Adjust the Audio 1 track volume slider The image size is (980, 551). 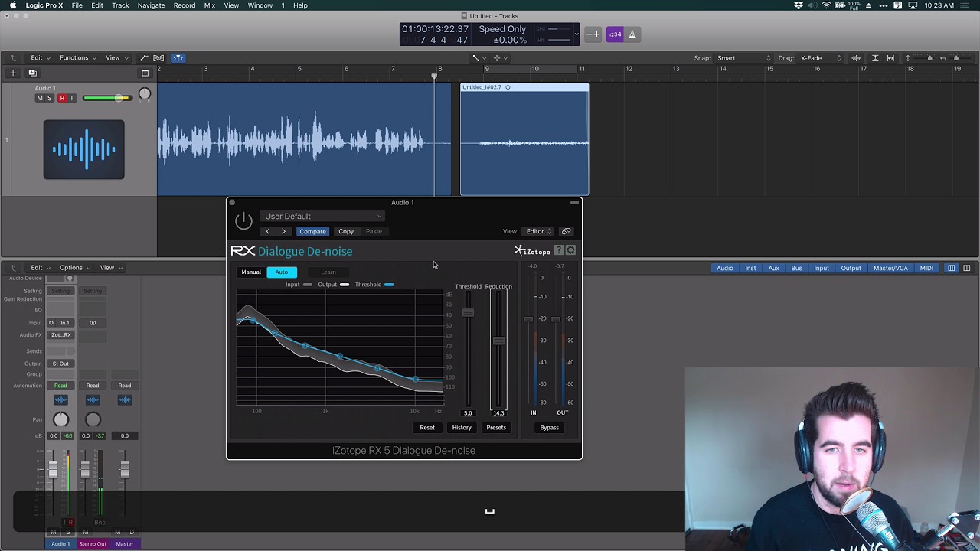(x=106, y=98)
